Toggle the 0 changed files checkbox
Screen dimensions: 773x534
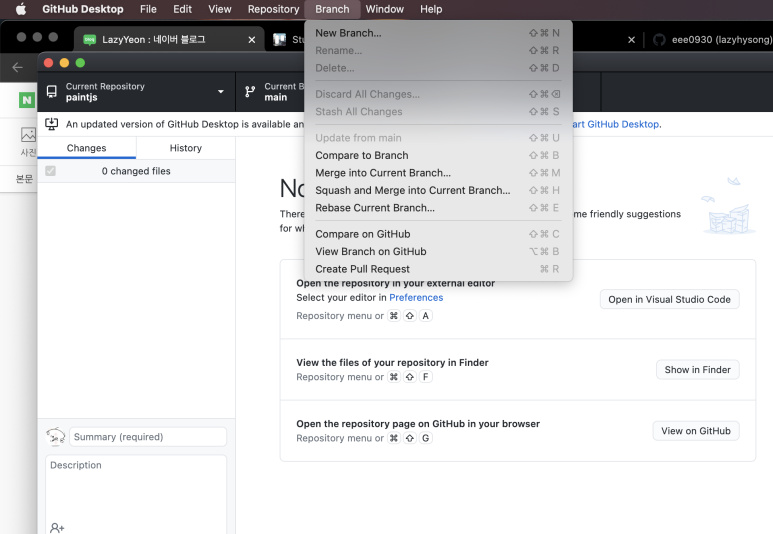[x=50, y=171]
